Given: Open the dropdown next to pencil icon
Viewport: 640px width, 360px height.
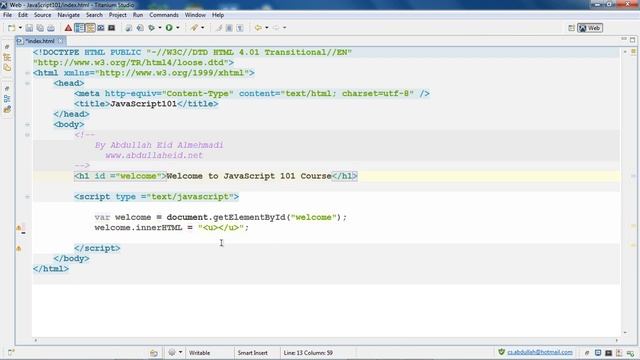Looking at the screenshot, I should coord(202,28).
